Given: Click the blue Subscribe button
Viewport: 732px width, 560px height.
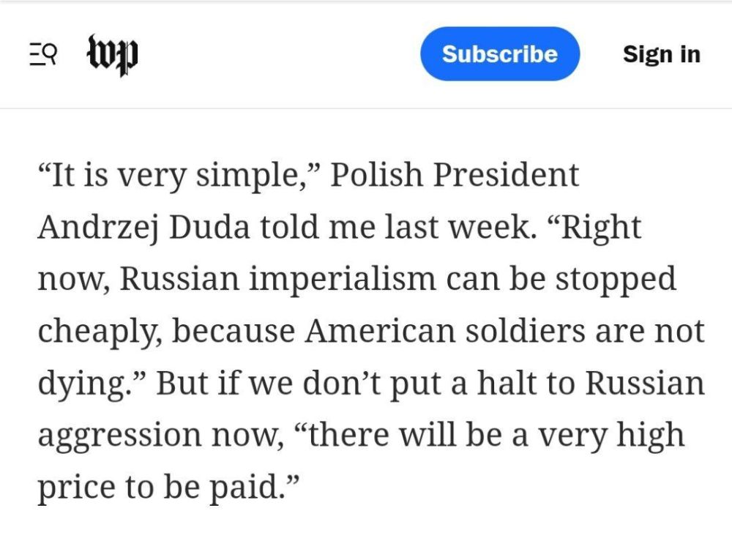Looking at the screenshot, I should 499,53.
